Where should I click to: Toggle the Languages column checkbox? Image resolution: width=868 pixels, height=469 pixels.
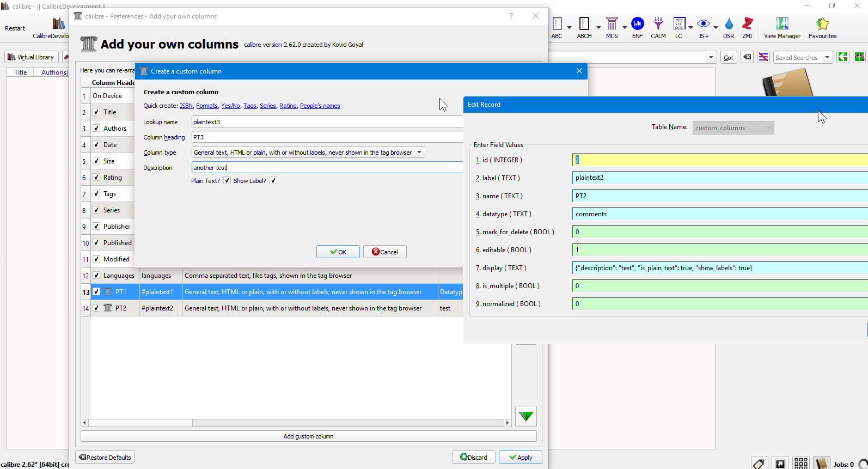96,276
